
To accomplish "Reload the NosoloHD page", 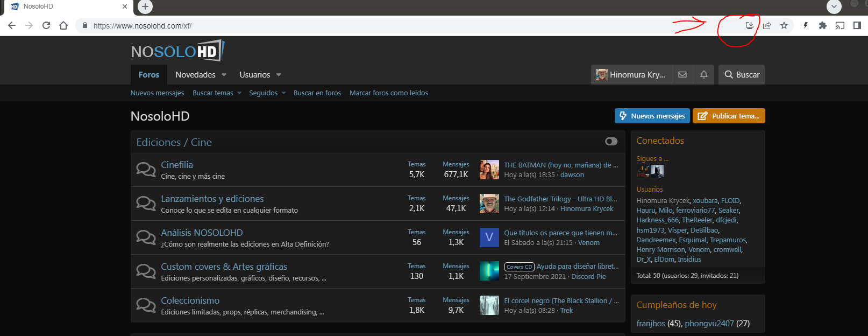I will point(46,25).
